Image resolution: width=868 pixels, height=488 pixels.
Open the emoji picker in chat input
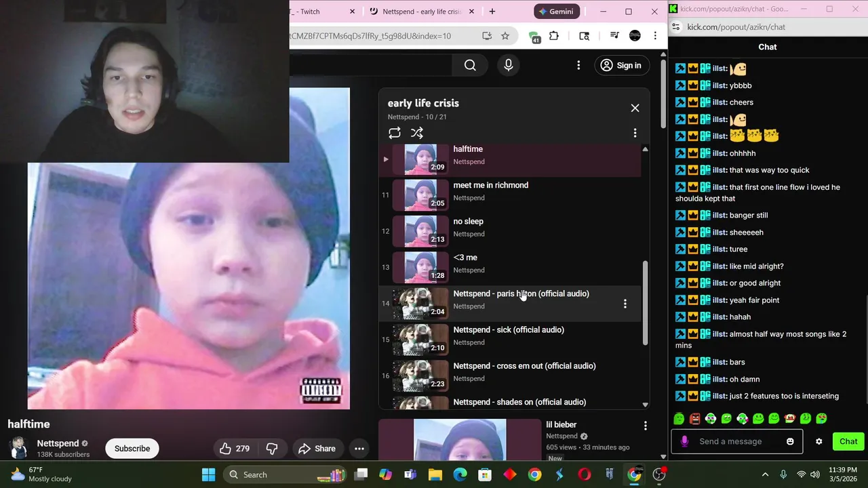pyautogui.click(x=790, y=441)
